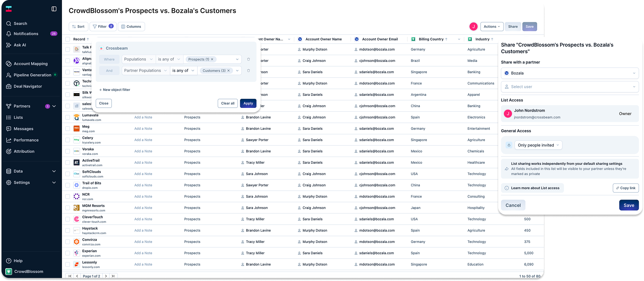
Task: Toggle the select-all records checkbox
Action: pyautogui.click(x=68, y=39)
